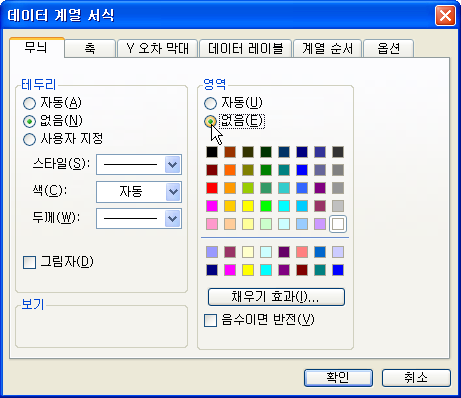Pick the olive swatch in second row

point(248,170)
